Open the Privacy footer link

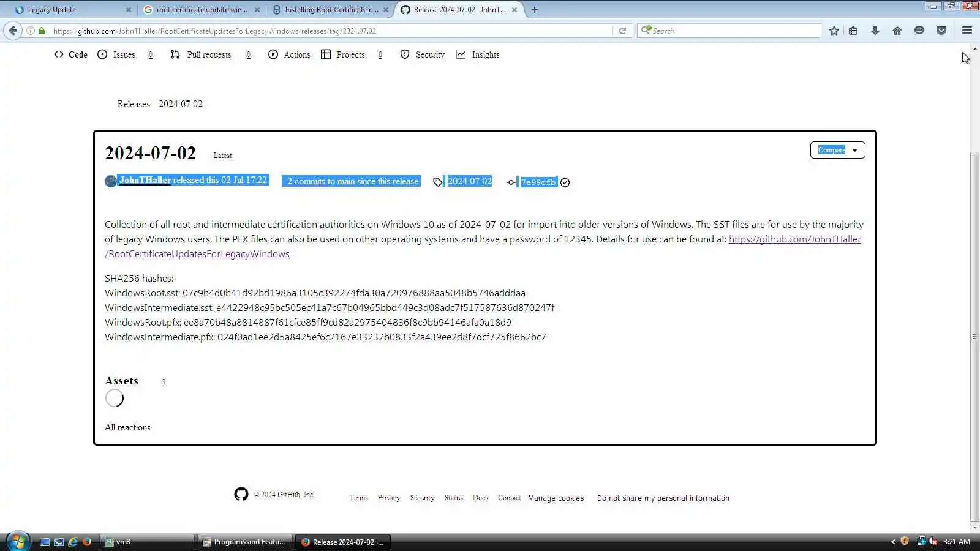point(389,498)
